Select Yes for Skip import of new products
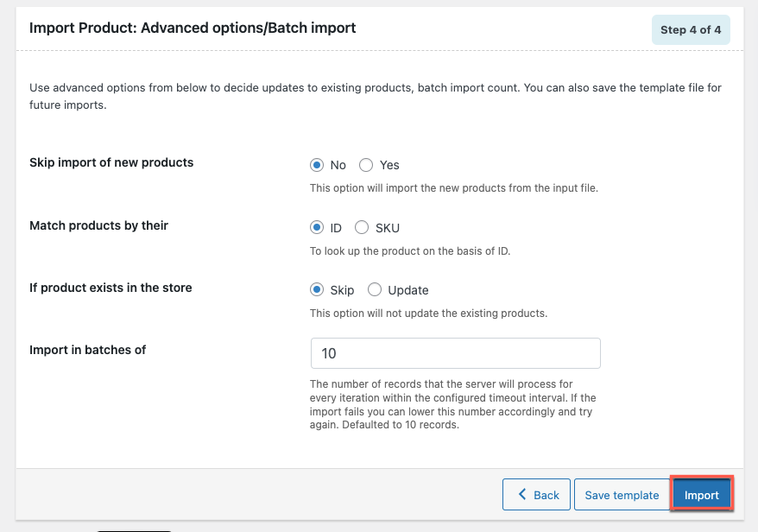Screen dimensions: 758x532 coord(366,166)
